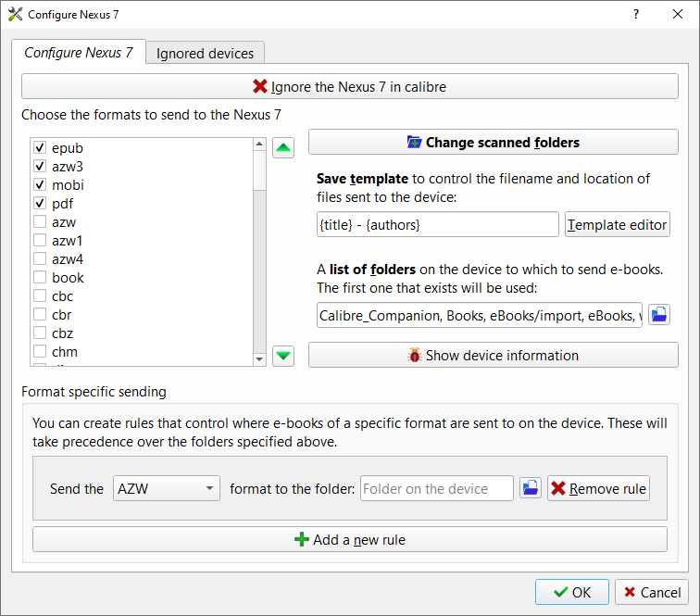Image resolution: width=700 pixels, height=616 pixels.
Task: Open the AZW format dropdown
Action: 166,488
